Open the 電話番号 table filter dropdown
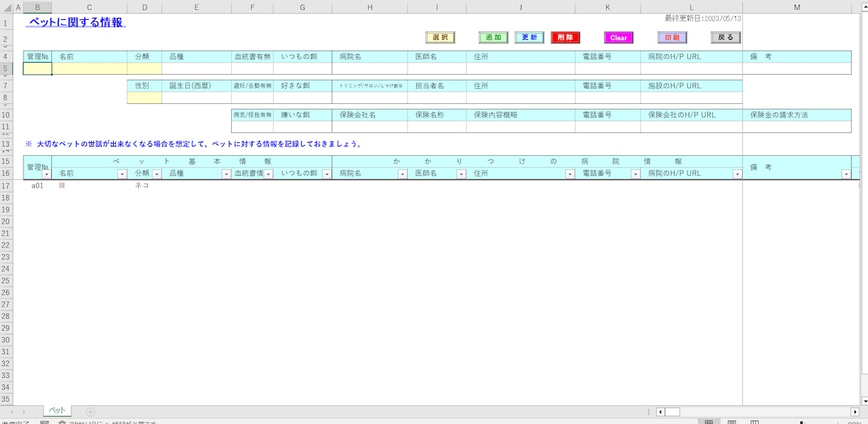 635,174
